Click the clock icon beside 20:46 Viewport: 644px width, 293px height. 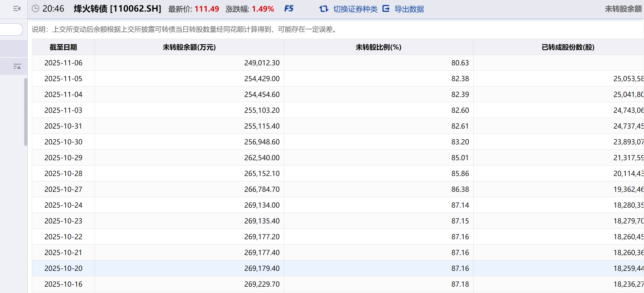point(36,9)
